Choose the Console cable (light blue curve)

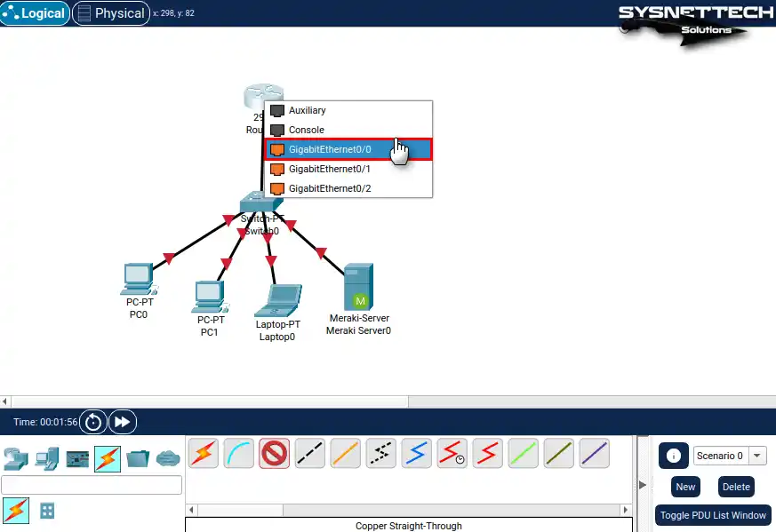[x=239, y=454]
